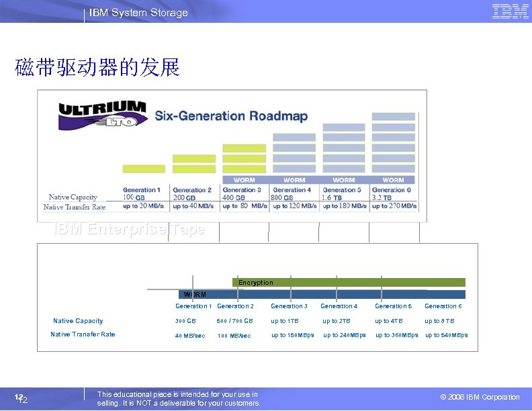Click the '40 MB/sec' rate value

pyautogui.click(x=190, y=336)
